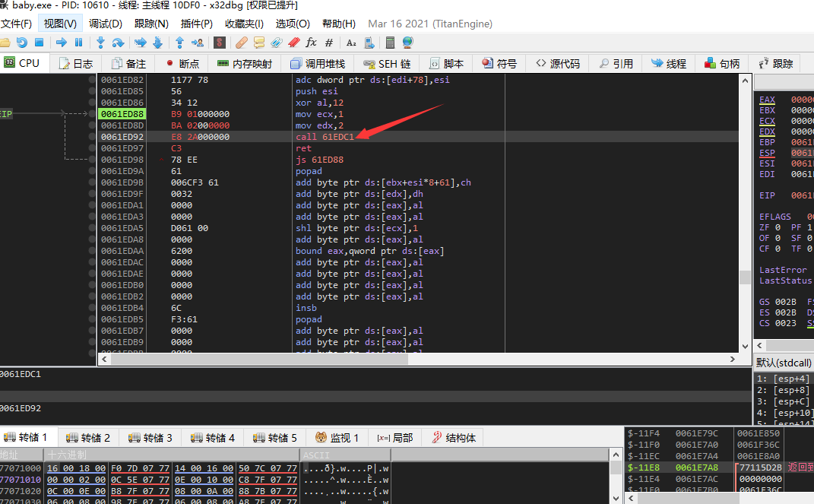Switch to the 句柄 handles tab
Image resolution: width=814 pixels, height=504 pixels.
click(x=722, y=63)
